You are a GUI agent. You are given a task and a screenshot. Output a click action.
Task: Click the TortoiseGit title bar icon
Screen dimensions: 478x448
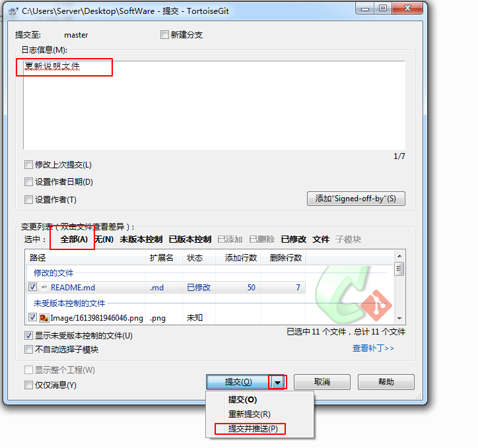pos(13,11)
